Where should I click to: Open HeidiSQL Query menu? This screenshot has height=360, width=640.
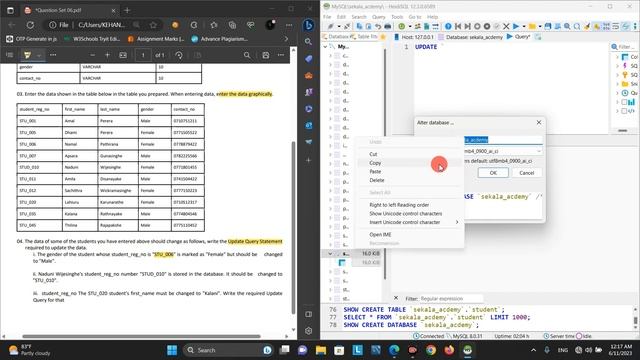pos(378,17)
